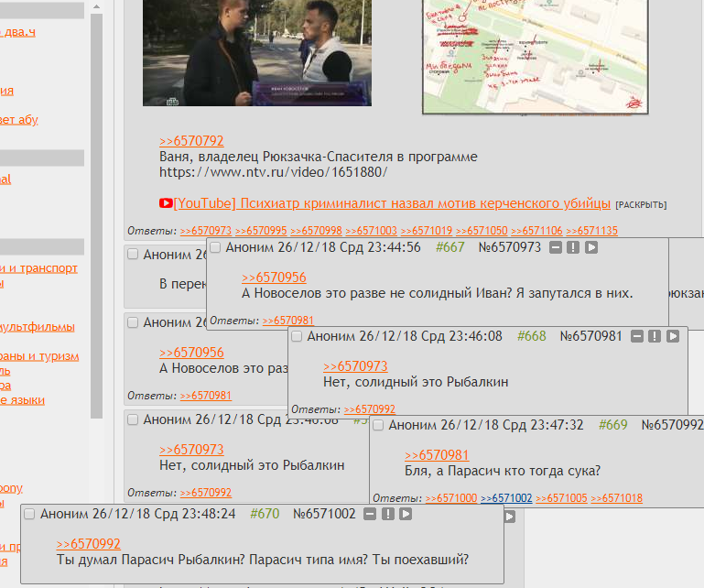Open the sidebar link 'pony'
Viewport: 704px width, 588px height.
click(11, 488)
